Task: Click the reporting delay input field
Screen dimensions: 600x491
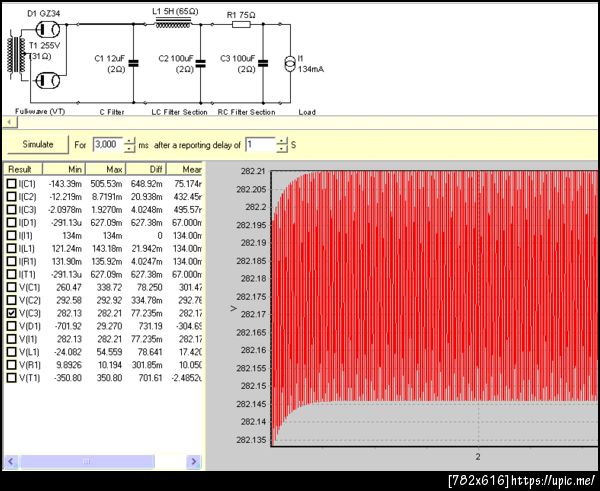Action: (x=260, y=145)
